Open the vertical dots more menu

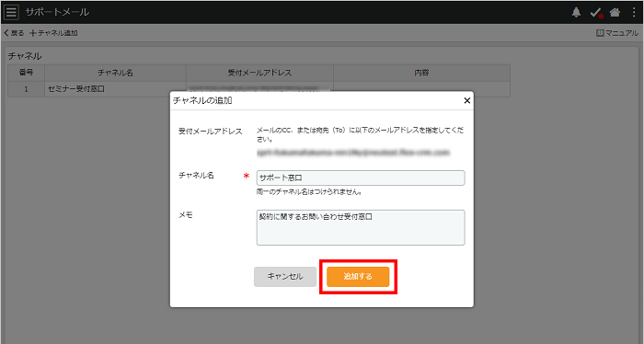634,12
